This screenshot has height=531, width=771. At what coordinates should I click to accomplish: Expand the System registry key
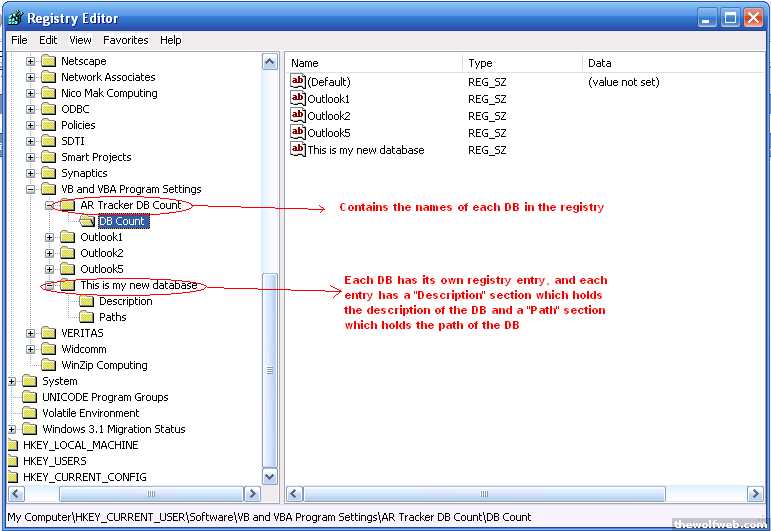(x=12, y=381)
